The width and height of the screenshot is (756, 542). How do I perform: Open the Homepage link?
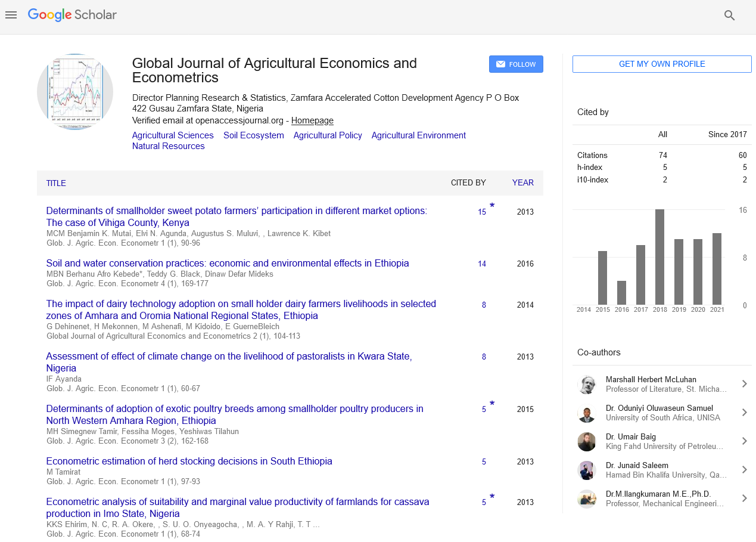(312, 120)
